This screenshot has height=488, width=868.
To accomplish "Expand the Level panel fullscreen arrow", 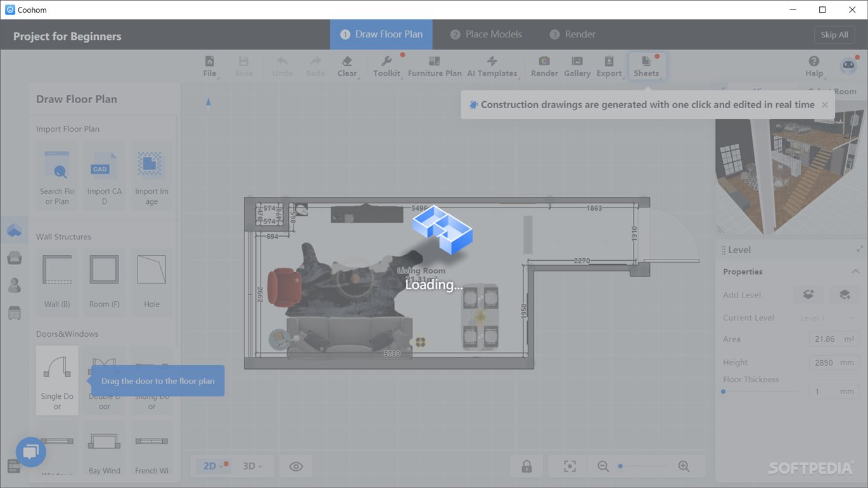I will [859, 249].
